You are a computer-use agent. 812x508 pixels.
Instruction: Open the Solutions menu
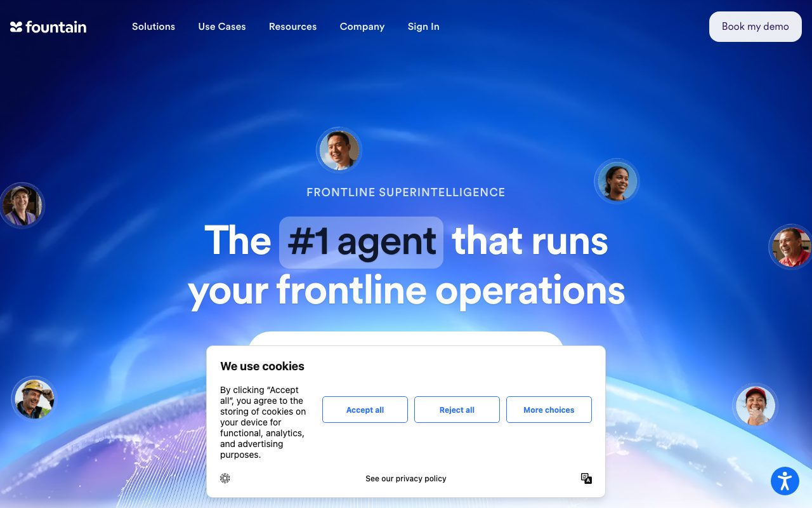(154, 27)
